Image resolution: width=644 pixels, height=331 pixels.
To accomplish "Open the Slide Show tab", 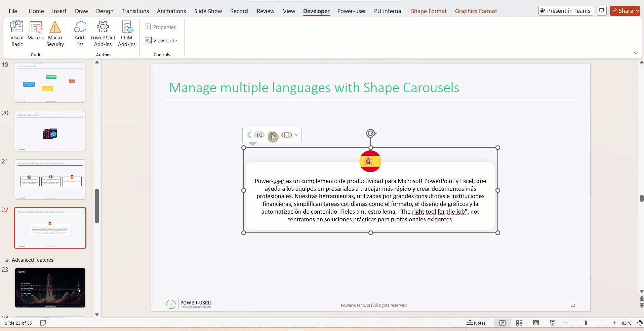I will (x=208, y=11).
